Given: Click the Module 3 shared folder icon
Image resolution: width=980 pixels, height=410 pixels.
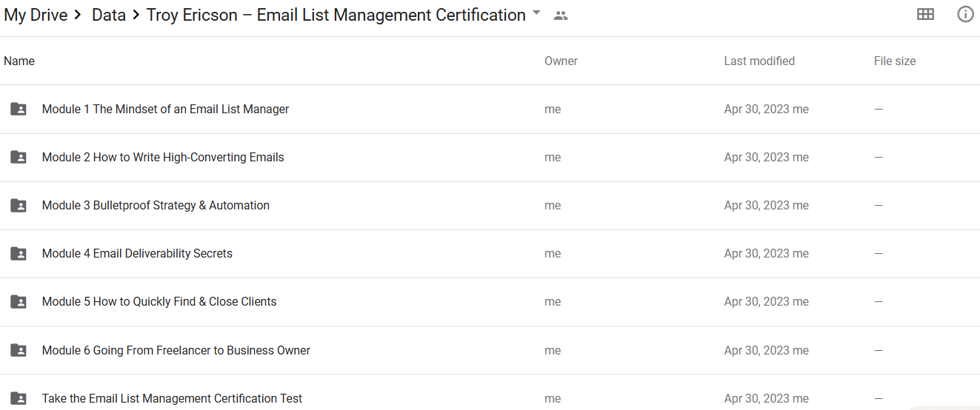Looking at the screenshot, I should pyautogui.click(x=19, y=205).
